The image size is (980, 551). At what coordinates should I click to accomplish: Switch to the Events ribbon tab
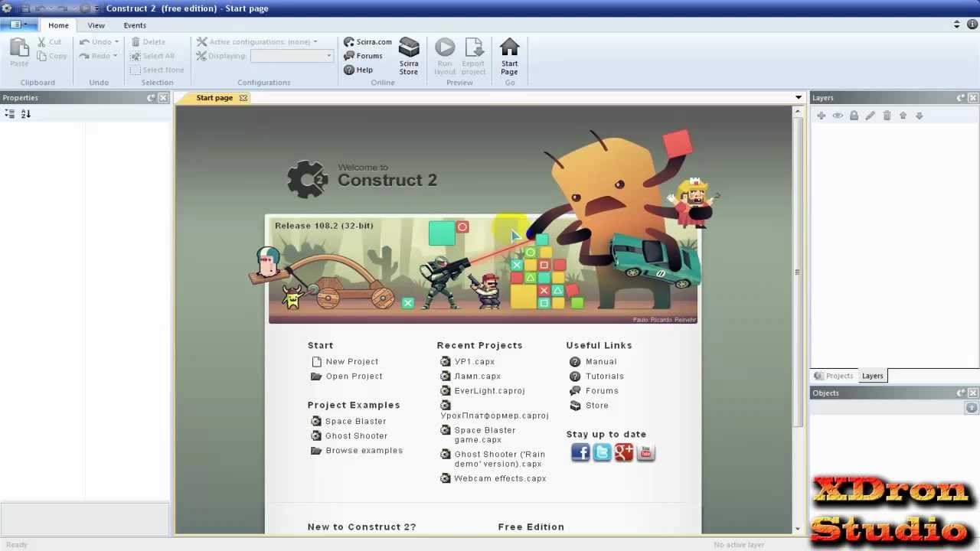click(135, 25)
